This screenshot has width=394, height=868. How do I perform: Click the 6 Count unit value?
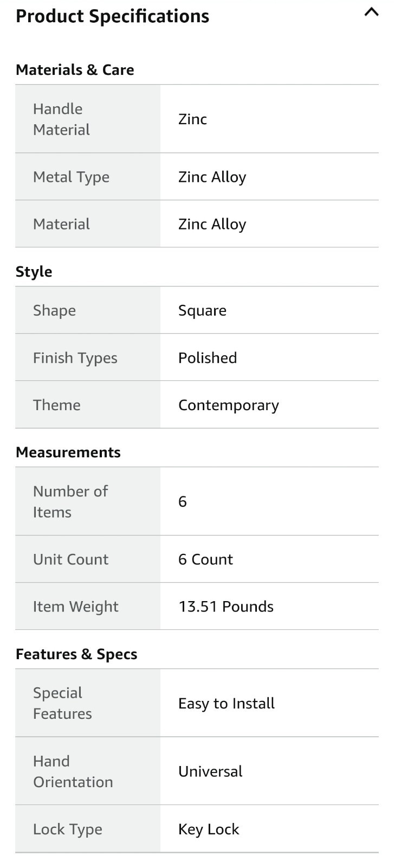(x=205, y=559)
